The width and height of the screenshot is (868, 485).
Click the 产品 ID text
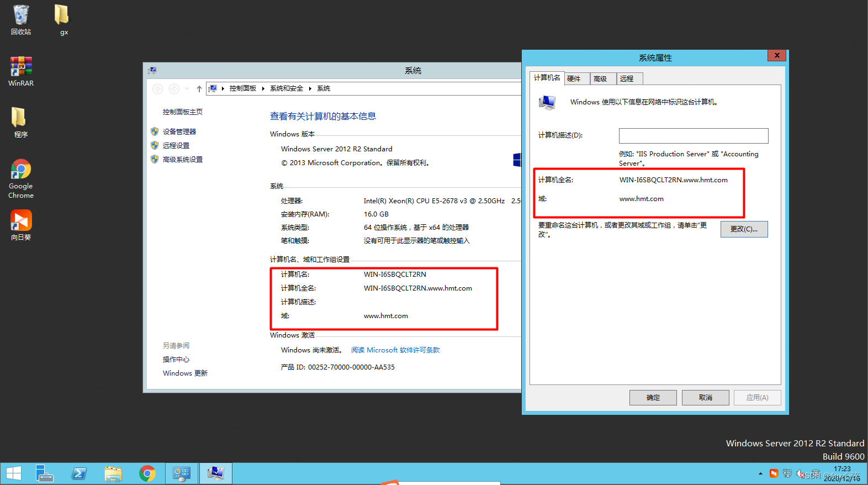pos(338,367)
